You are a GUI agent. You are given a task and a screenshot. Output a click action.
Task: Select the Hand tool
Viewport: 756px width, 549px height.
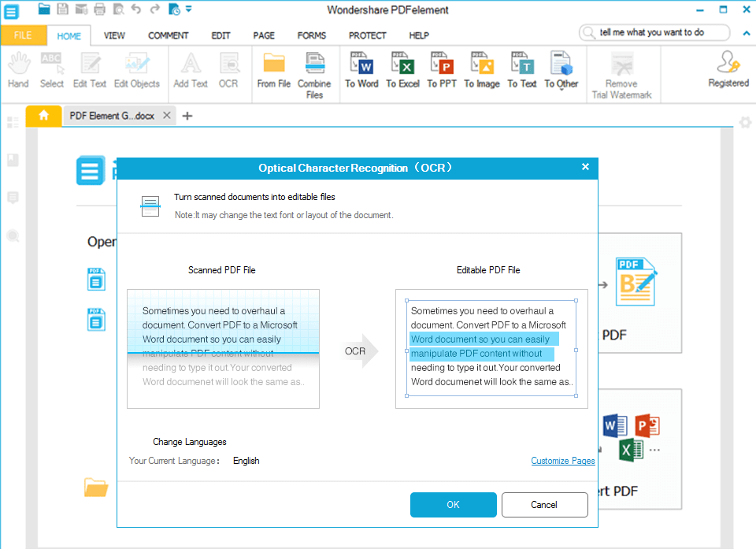[x=17, y=71]
